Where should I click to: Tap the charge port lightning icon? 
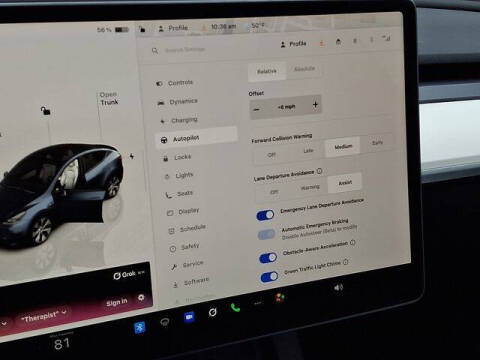pos(132,156)
